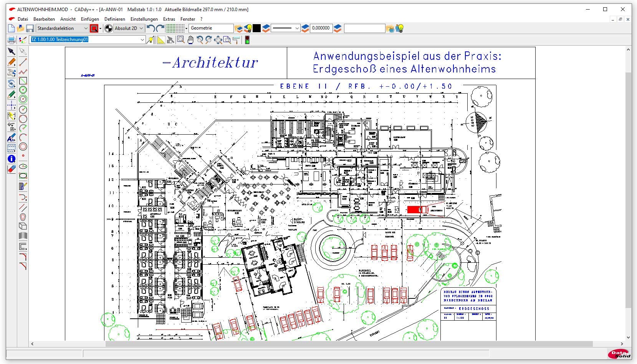This screenshot has height=364, width=637.
Task: Select the arrow pointer tool in left toolbar
Action: tap(12, 51)
